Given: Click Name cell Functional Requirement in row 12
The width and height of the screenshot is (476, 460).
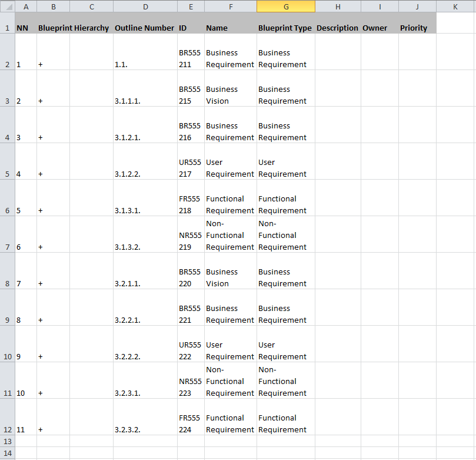Looking at the screenshot, I should pyautogui.click(x=231, y=417).
